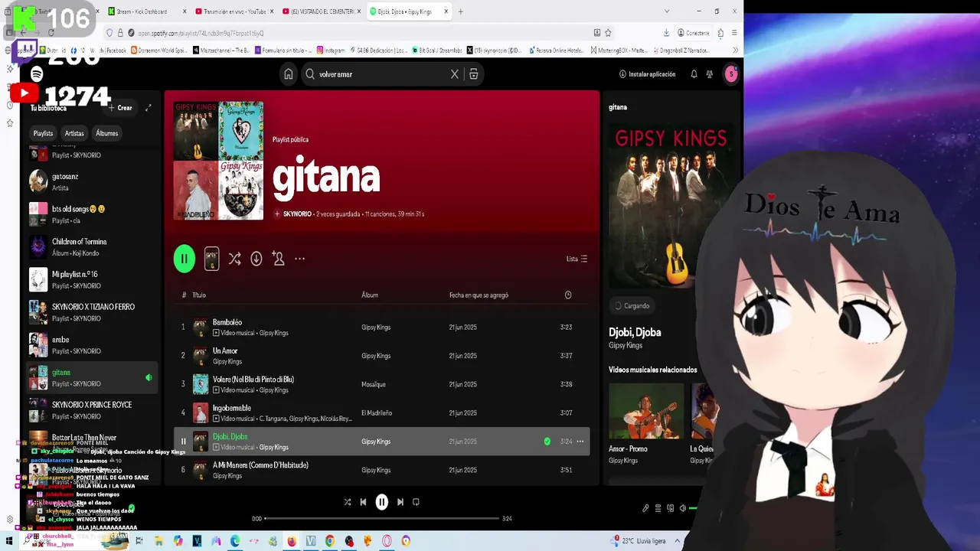
Task: Click the gitana playlist cover art
Action: [218, 161]
